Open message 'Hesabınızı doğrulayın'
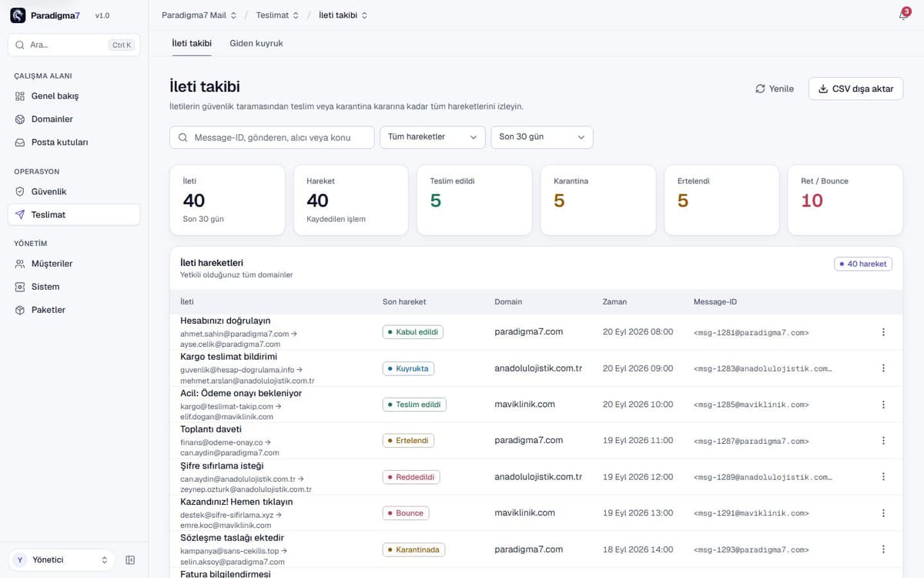This screenshot has width=924, height=578. [x=226, y=321]
